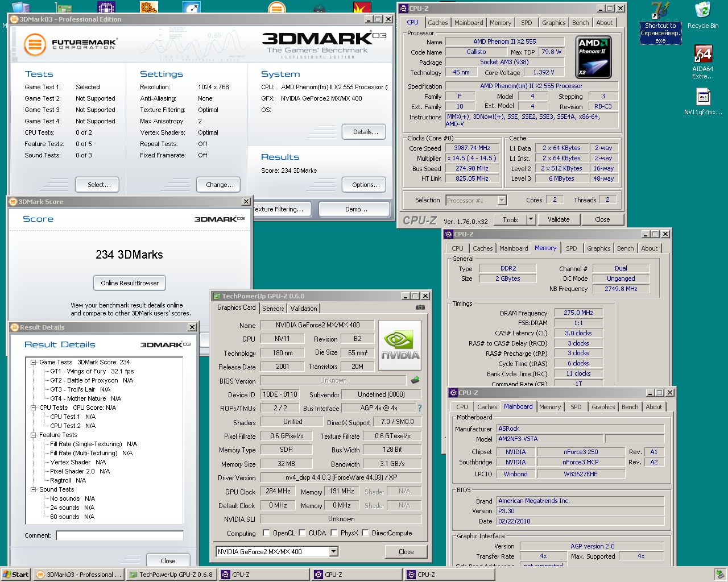Click driver version field in GPU-Z

(x=341, y=478)
